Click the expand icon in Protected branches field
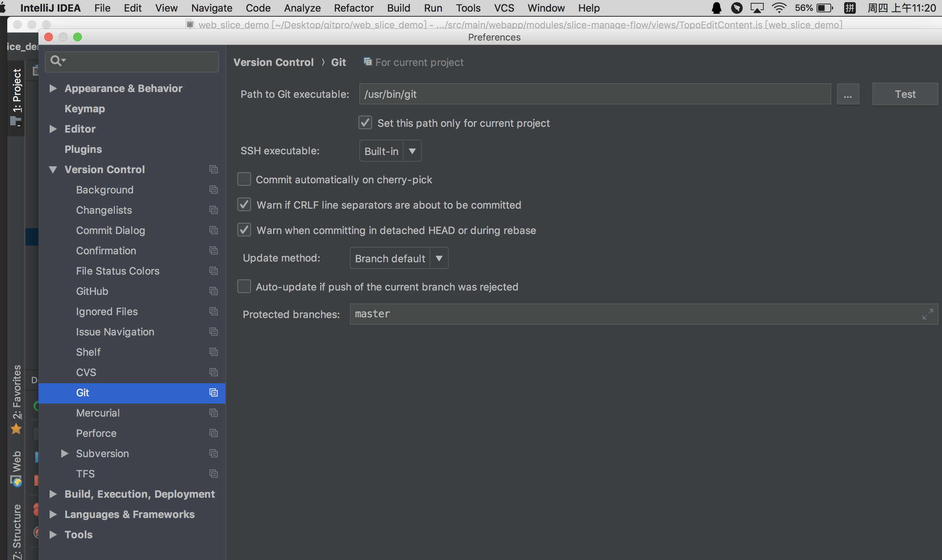The height and width of the screenshot is (560, 942). 928,314
